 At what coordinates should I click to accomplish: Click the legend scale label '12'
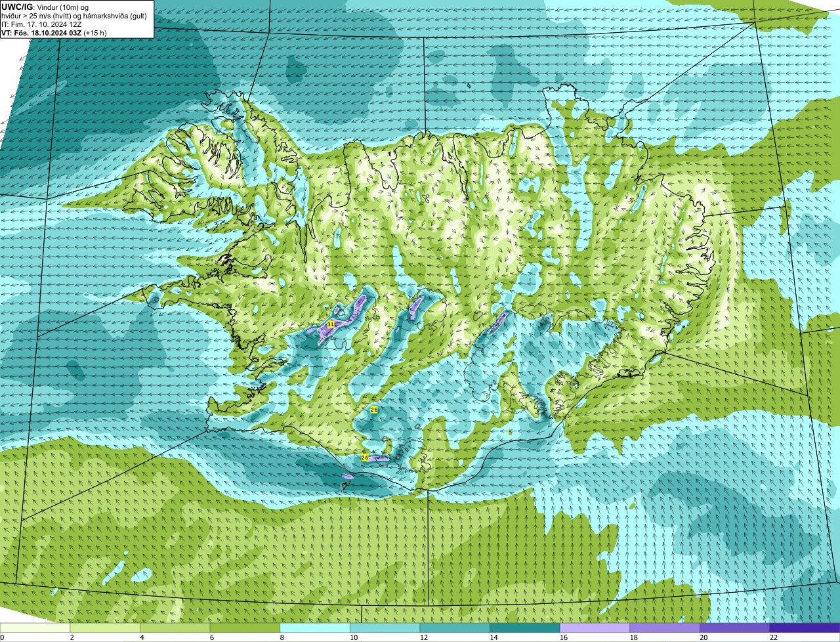[x=424, y=637]
